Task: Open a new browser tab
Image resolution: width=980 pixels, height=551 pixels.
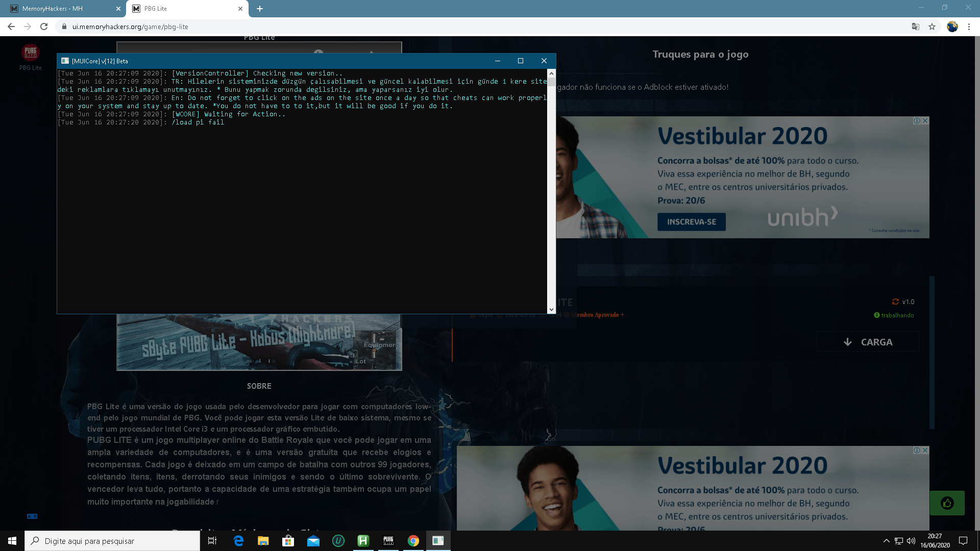Action: [260, 9]
